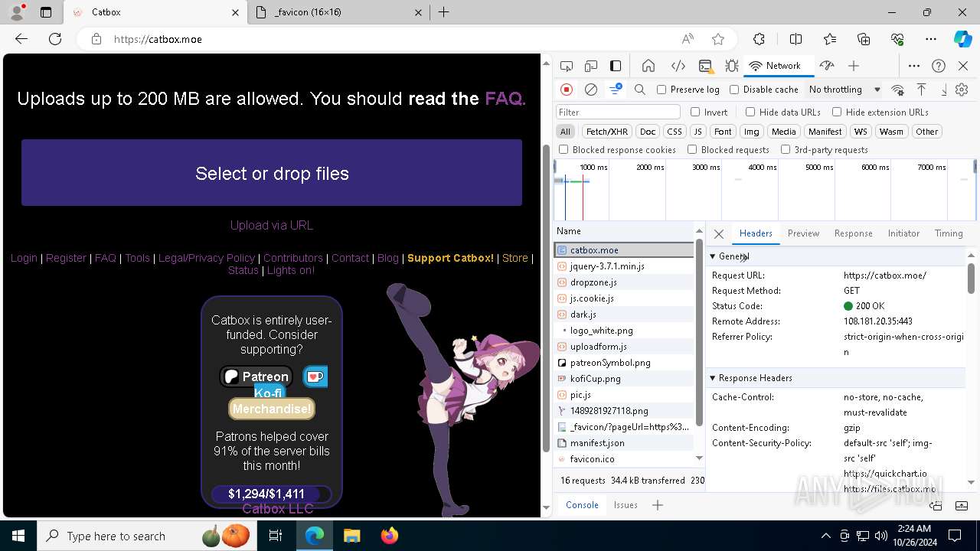Open the Read aloud icon in address bar
This screenshot has height=551, width=980.
point(688,39)
